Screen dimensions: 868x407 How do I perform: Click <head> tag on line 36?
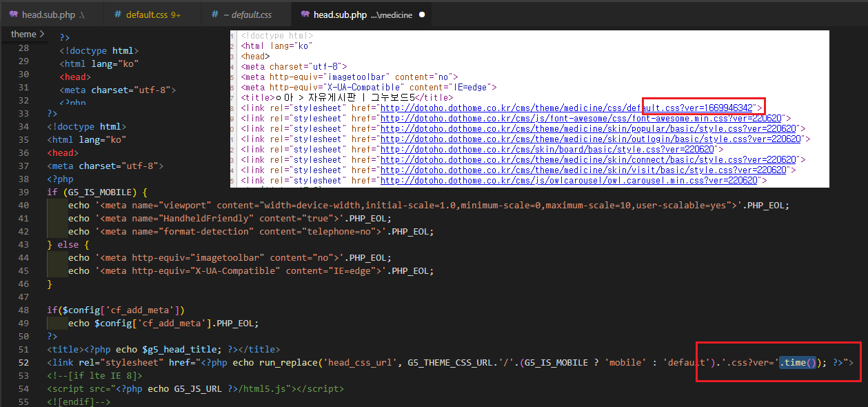(x=63, y=153)
